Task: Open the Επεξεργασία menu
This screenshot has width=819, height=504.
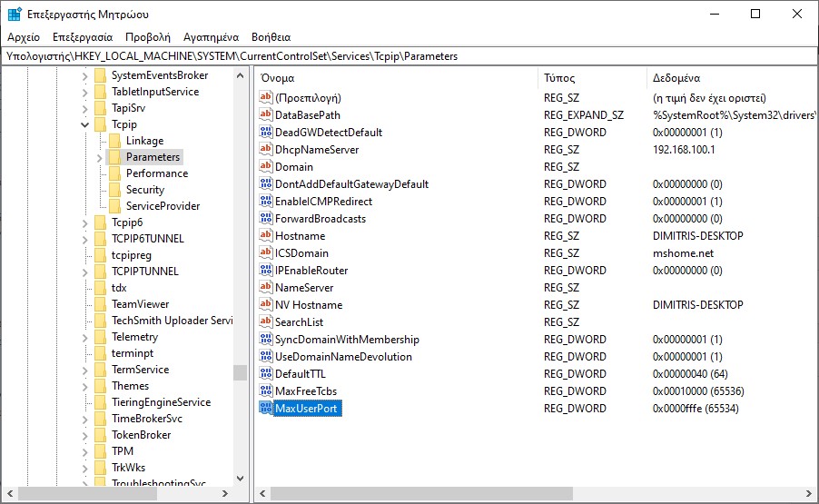Action: click(83, 37)
